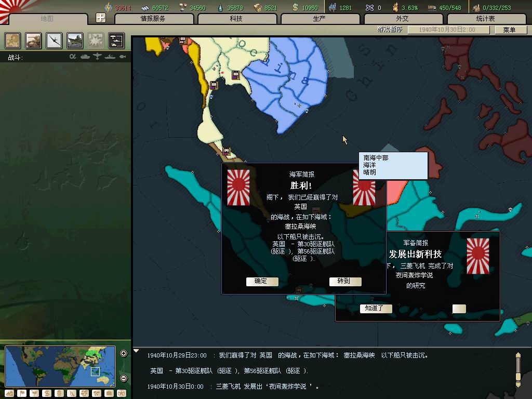Open the 科技 tab
The height and width of the screenshot is (399, 532).
pos(236,19)
